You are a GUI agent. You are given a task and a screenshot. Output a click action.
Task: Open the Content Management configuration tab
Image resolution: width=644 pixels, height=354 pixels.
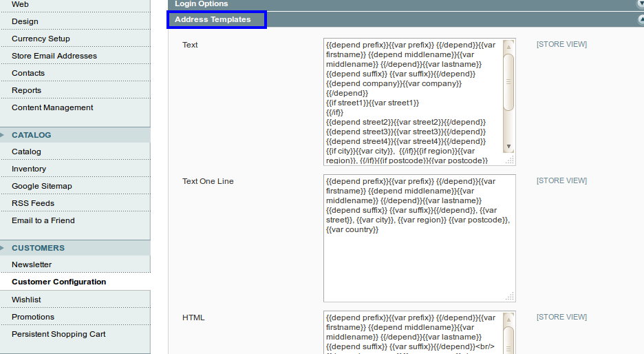click(52, 107)
